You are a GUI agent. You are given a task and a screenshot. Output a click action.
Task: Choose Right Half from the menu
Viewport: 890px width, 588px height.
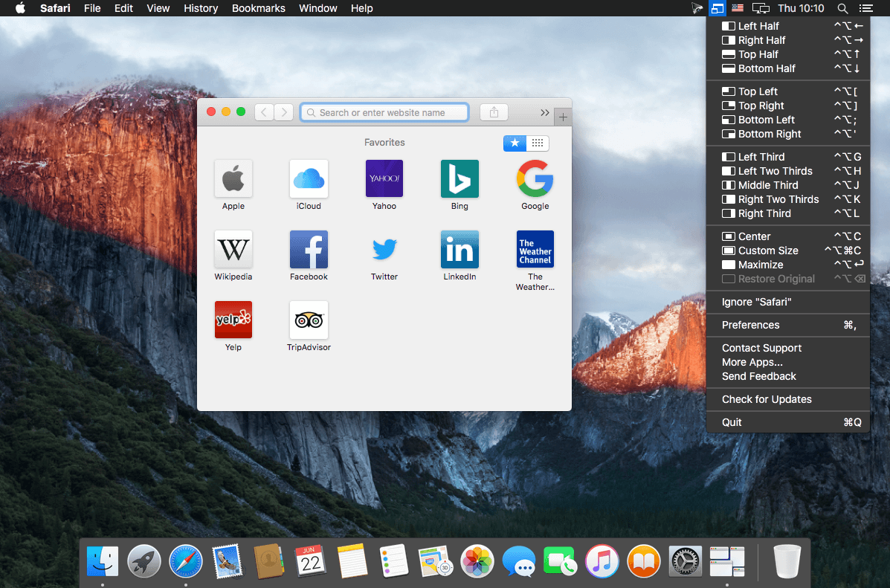788,40
